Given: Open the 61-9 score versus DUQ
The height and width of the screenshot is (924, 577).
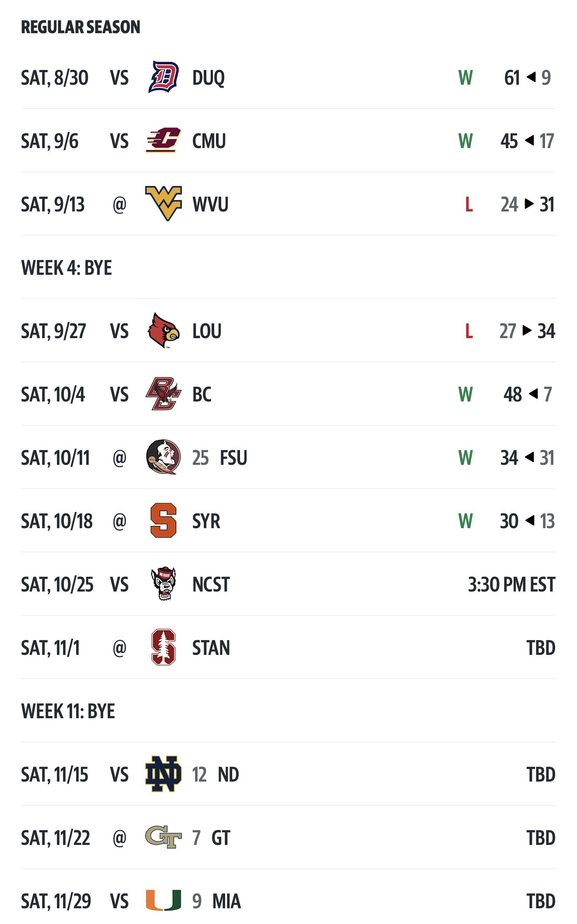Looking at the screenshot, I should (x=527, y=78).
